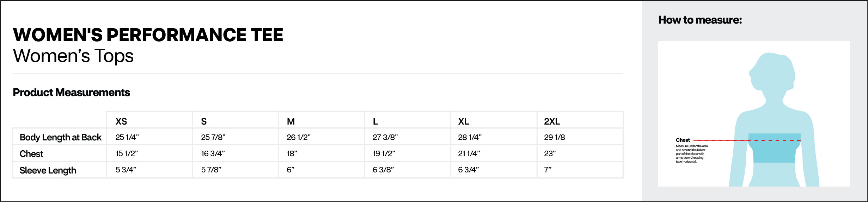Click the 2XL size column header
Screen dimensions: 868x202
[552, 121]
